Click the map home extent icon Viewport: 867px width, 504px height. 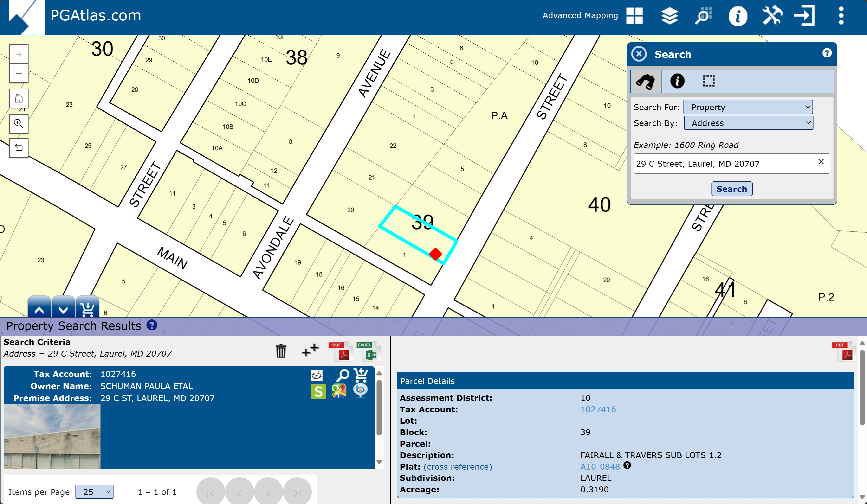(19, 99)
